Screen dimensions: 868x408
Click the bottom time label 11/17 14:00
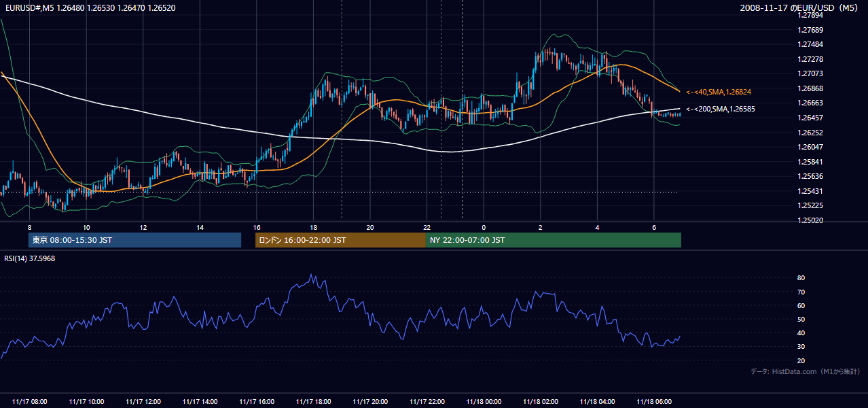200,402
